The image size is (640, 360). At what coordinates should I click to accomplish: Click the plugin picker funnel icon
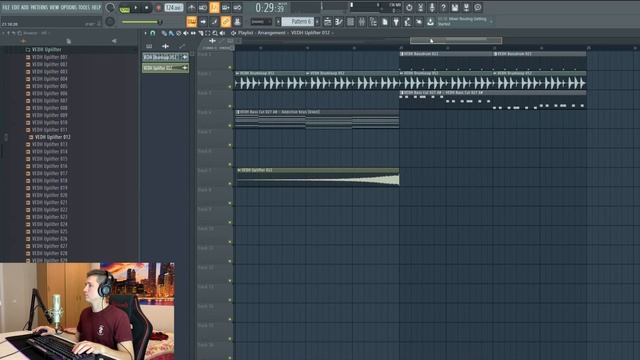tap(396, 22)
